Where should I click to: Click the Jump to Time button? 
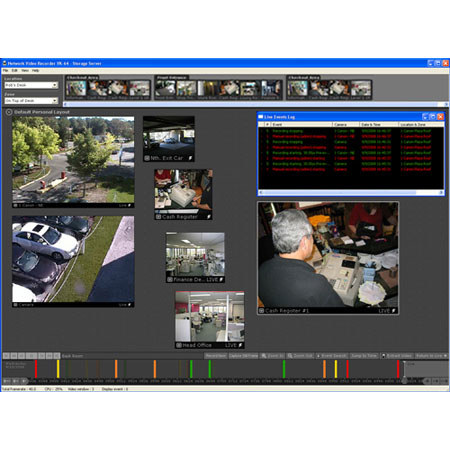click(364, 356)
